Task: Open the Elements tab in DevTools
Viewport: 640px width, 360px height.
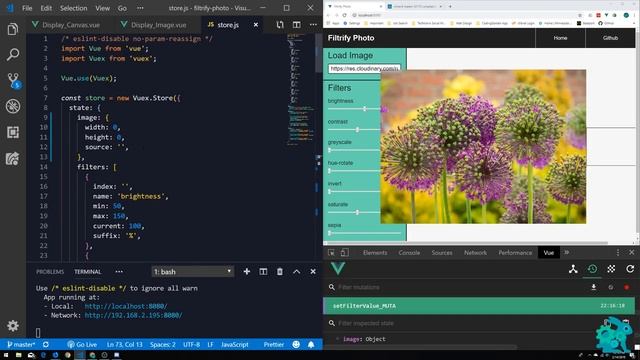Action: [x=375, y=253]
